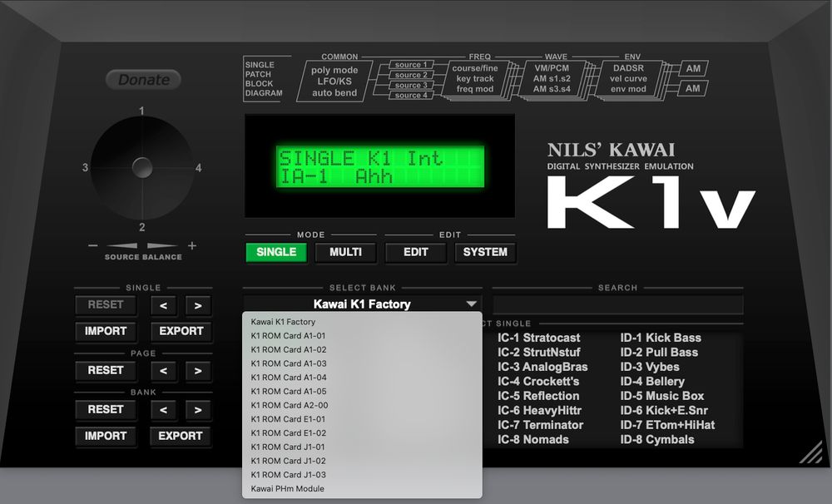Click EXPORT in the SINGLE section
Screen dimensions: 832x504
point(181,331)
